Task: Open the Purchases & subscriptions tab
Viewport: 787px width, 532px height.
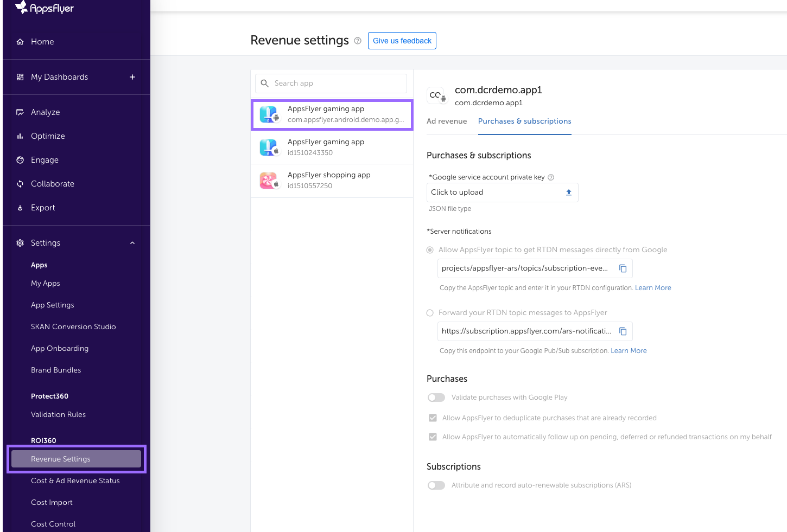Action: (524, 121)
